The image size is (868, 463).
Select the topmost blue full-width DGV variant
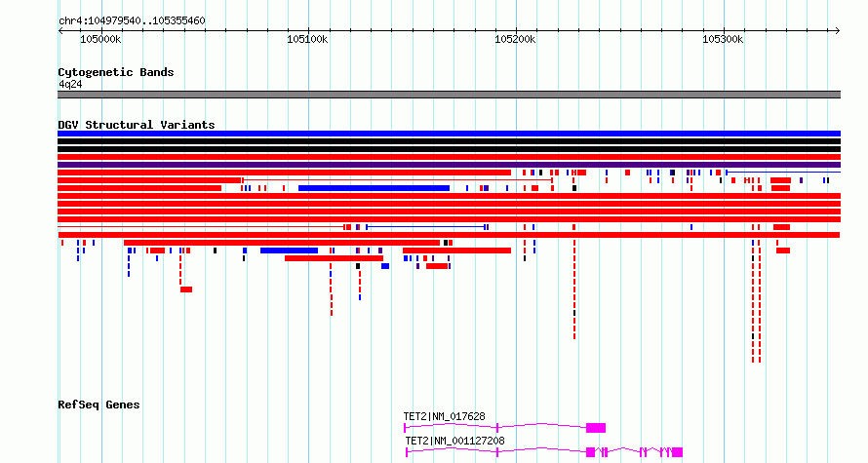pyautogui.click(x=449, y=134)
